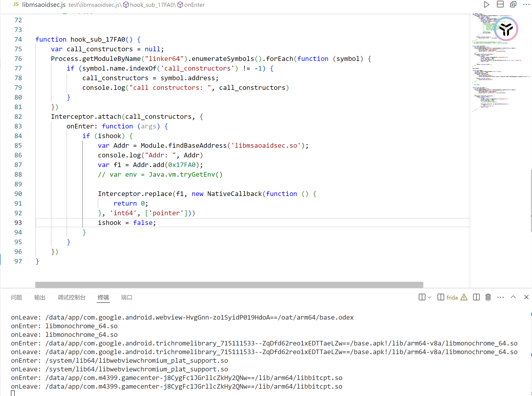Image resolution: width=532 pixels, height=396 pixels.
Task: Click the frida terminal warning triangle
Action: 464,297
